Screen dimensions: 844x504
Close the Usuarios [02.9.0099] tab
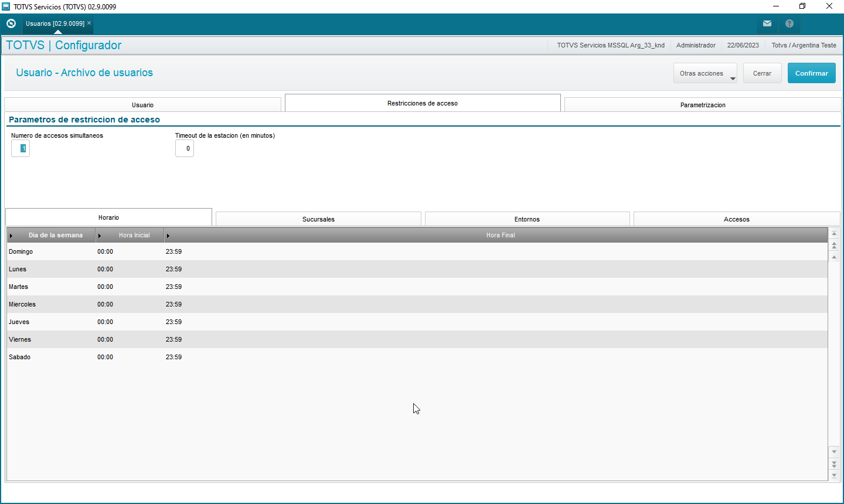click(89, 23)
